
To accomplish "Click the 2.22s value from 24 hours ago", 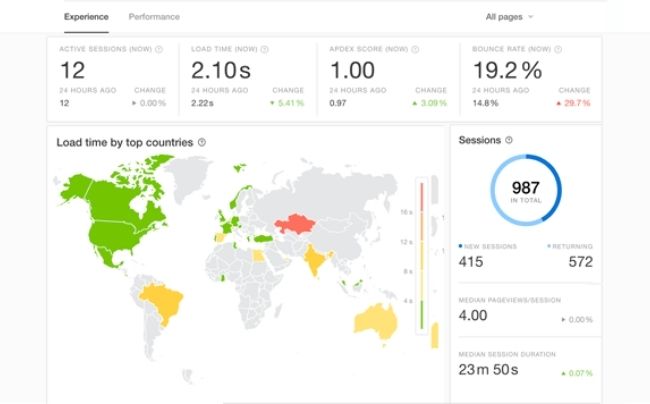I will coord(202,103).
